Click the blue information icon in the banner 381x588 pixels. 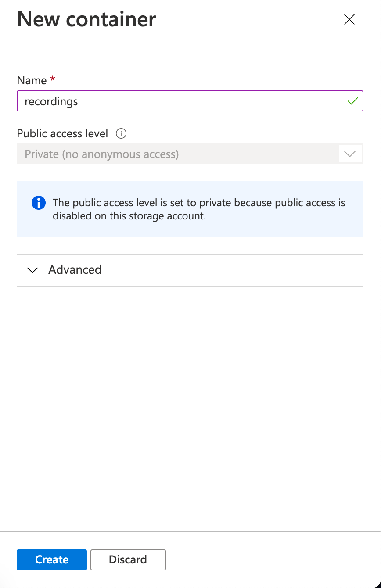pos(39,203)
